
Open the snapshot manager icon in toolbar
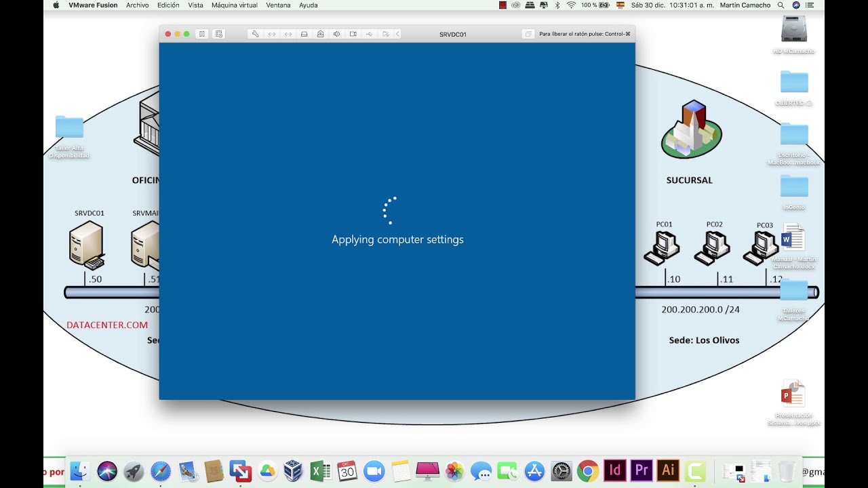click(218, 34)
